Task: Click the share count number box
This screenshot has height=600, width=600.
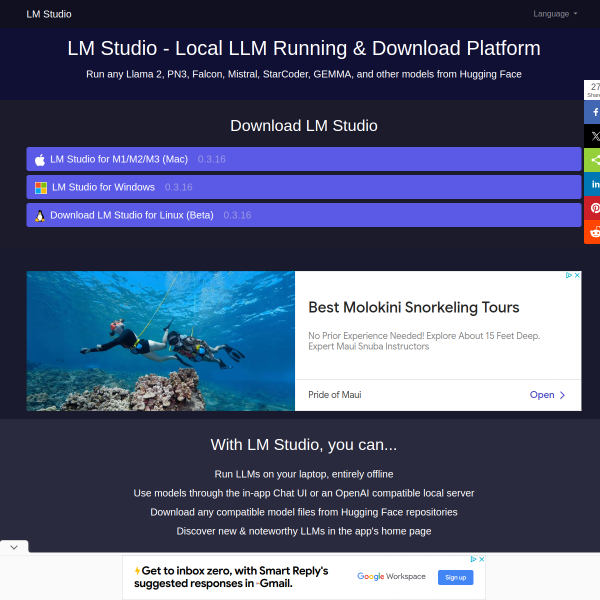Action: (592, 90)
